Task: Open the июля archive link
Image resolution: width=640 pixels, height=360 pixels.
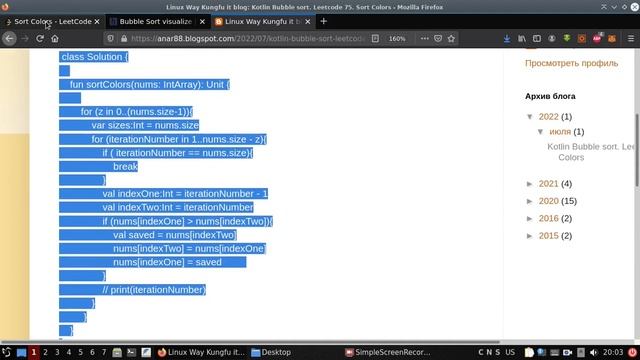Action: [x=560, y=132]
